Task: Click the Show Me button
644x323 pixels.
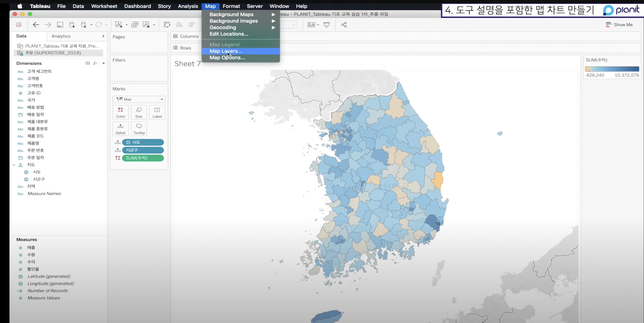Action: (x=619, y=25)
